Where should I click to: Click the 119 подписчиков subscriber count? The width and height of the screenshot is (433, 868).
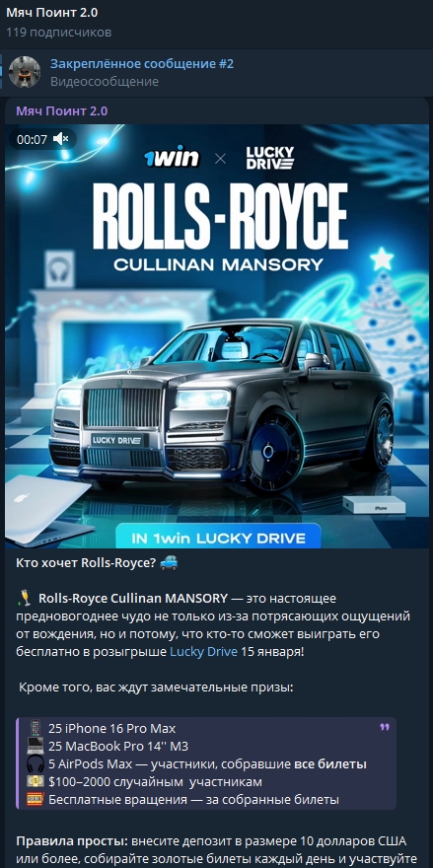59,33
